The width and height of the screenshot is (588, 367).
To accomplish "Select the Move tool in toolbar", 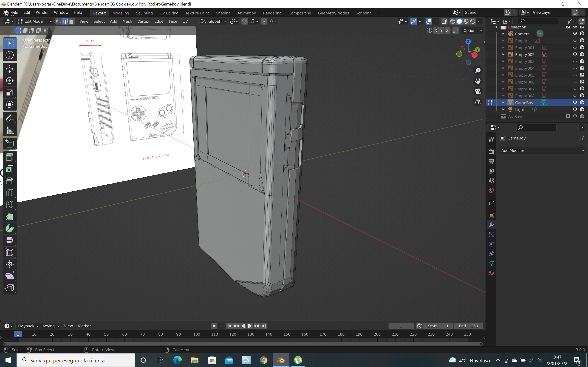I will tap(9, 69).
